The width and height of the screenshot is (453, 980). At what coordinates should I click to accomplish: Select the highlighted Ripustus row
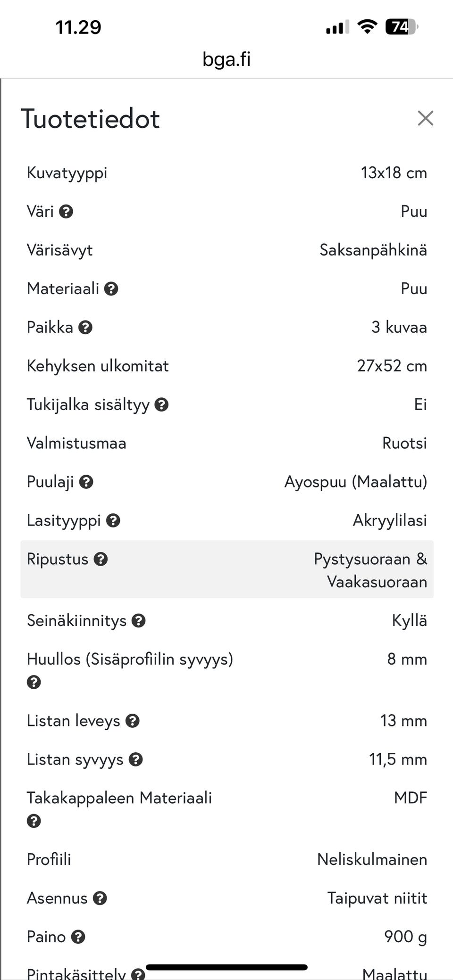coord(226,569)
